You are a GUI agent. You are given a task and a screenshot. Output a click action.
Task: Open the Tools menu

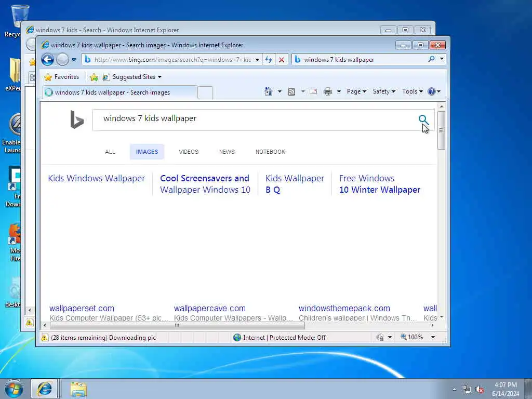412,91
